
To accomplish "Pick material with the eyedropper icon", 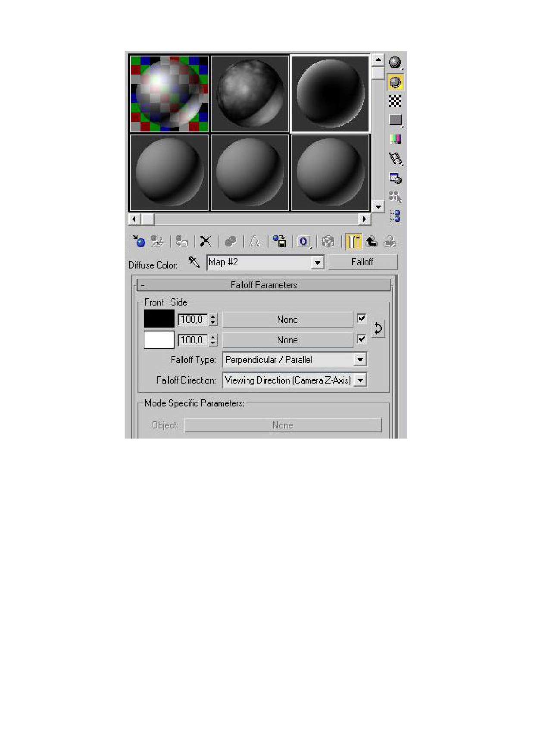I will point(194,262).
